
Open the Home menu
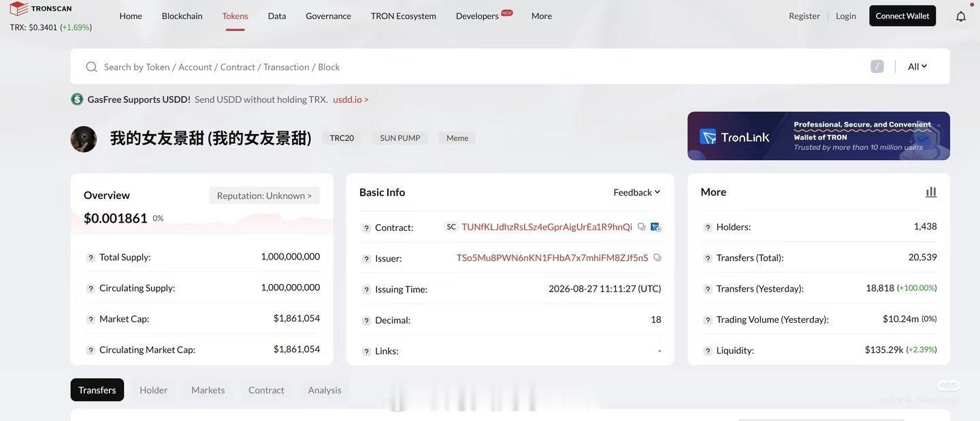pos(131,16)
